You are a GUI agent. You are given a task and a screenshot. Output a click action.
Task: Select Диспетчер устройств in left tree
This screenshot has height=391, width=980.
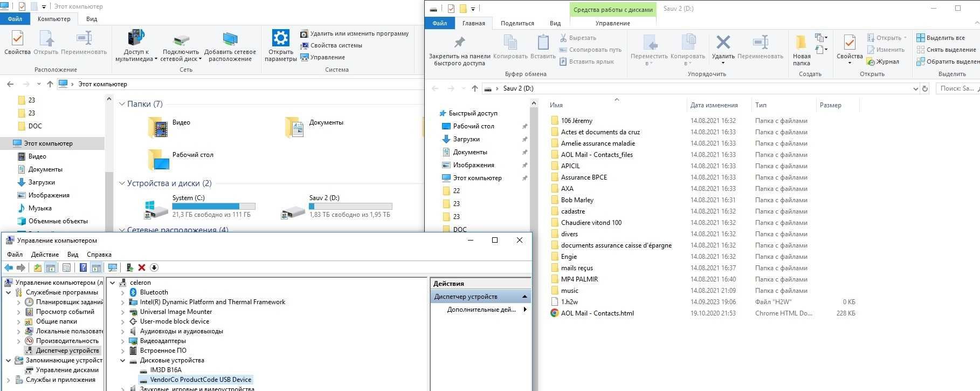[67, 351]
